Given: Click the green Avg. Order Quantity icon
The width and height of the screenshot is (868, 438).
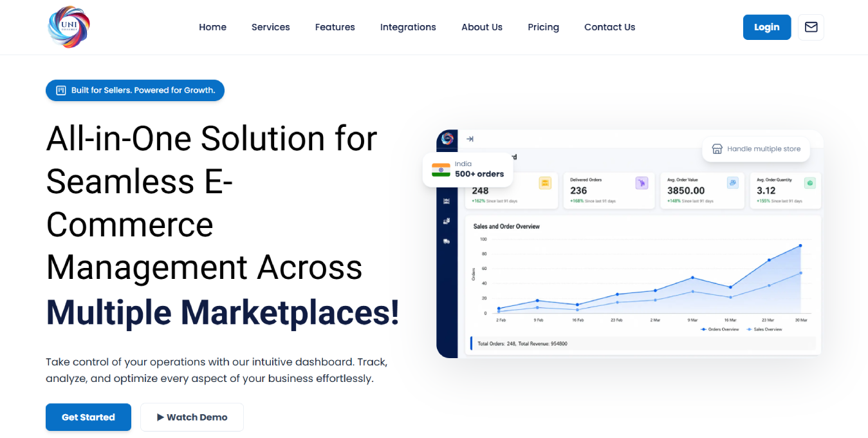Looking at the screenshot, I should pos(810,183).
